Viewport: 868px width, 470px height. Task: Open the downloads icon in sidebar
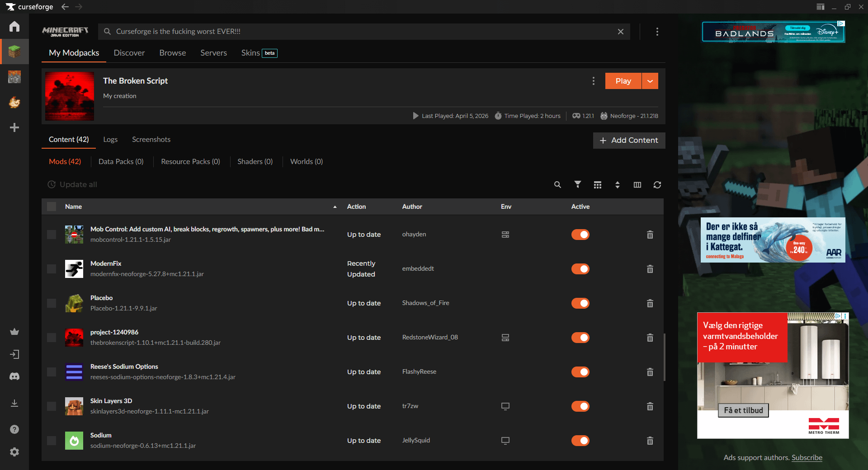click(x=14, y=403)
